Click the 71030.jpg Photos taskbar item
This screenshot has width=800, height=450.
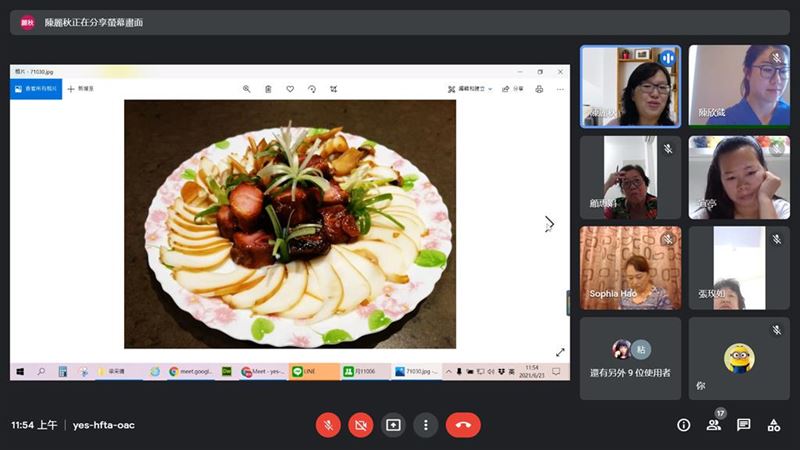pyautogui.click(x=416, y=371)
